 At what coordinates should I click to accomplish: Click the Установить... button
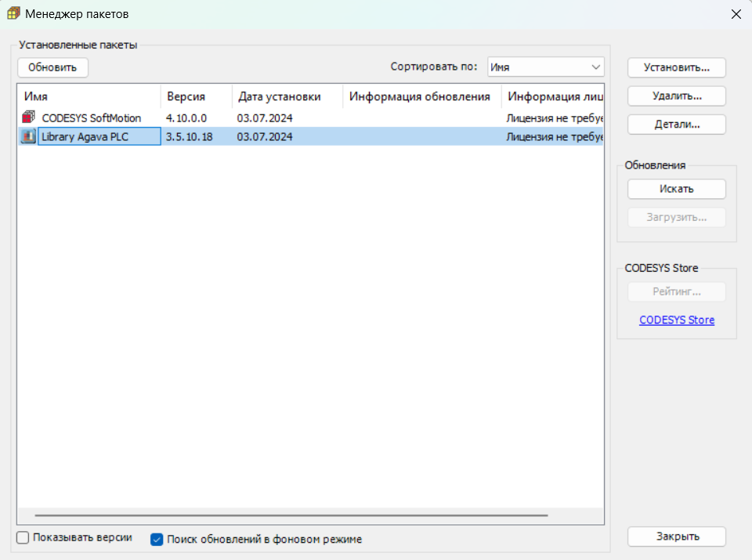(x=676, y=67)
